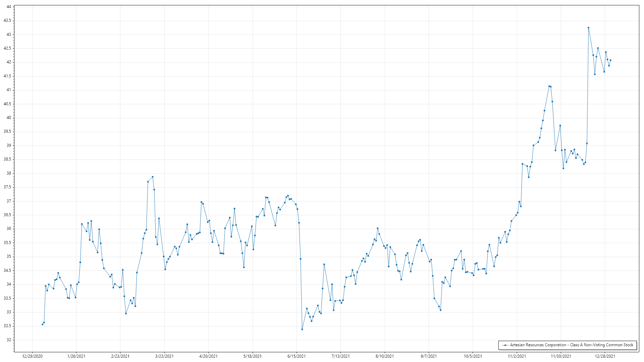This screenshot has width=644, height=362.
Task: Click the 11/2/2021 x-axis date label
Action: click(517, 356)
